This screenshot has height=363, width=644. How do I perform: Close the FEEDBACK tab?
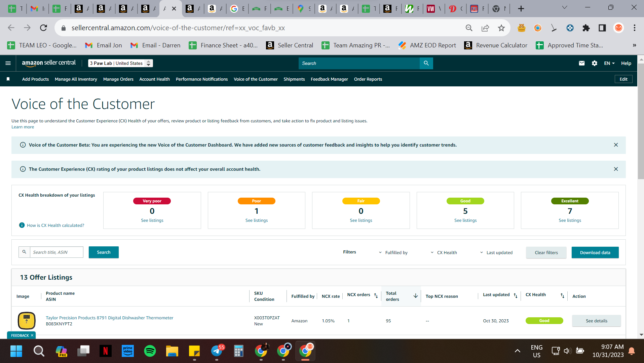pos(32,335)
